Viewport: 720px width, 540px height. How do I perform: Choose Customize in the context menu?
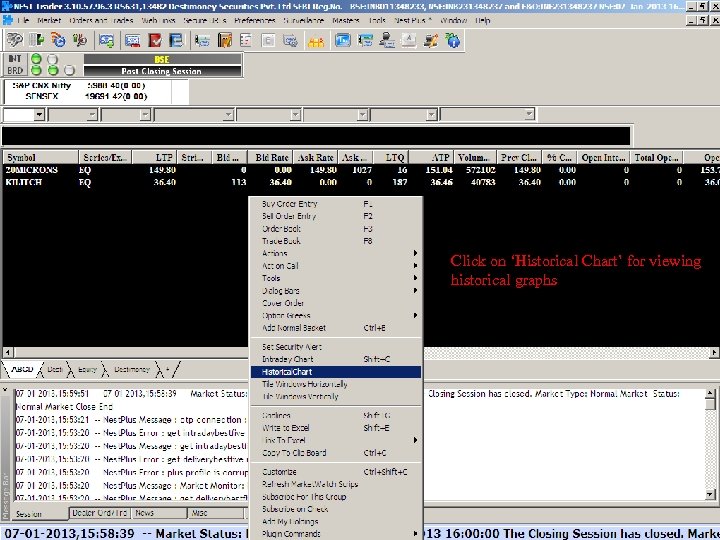[336, 472]
